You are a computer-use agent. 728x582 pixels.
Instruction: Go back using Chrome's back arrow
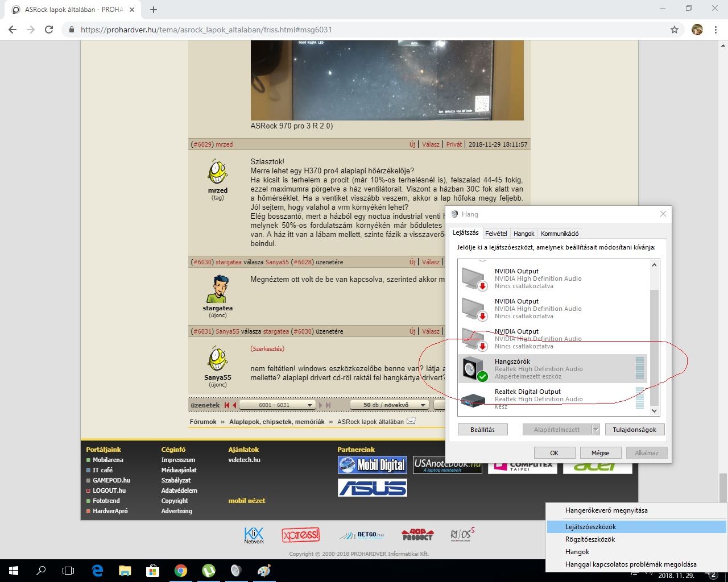tap(13, 30)
